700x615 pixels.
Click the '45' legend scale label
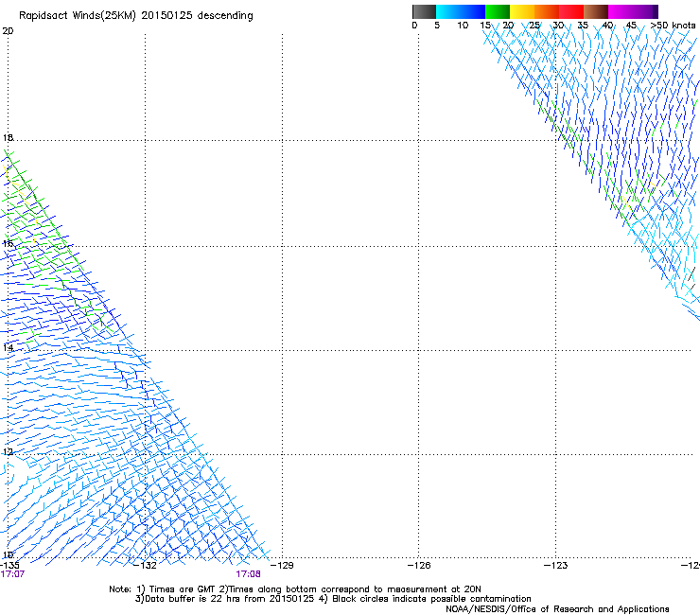click(631, 26)
